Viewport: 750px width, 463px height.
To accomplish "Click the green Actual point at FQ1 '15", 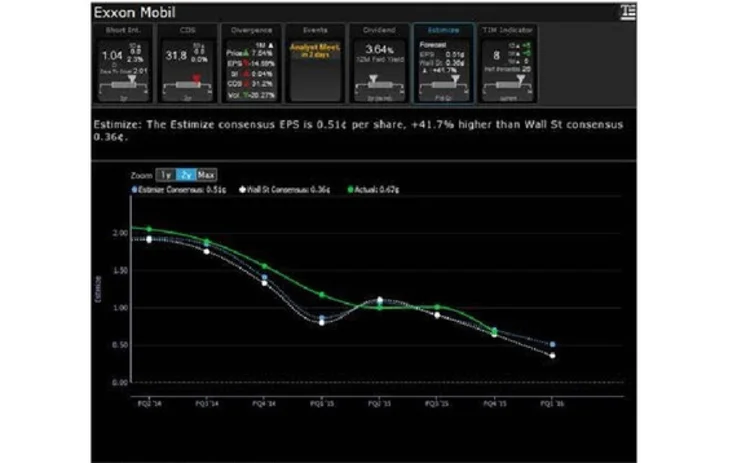I will [x=322, y=295].
